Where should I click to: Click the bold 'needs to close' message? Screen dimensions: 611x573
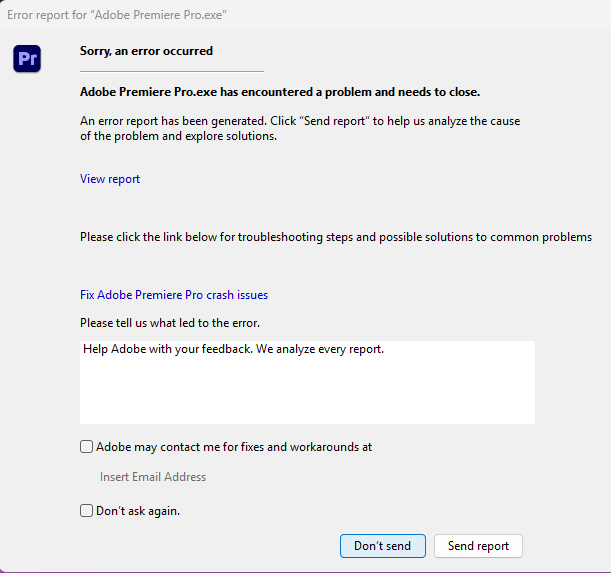tap(280, 92)
